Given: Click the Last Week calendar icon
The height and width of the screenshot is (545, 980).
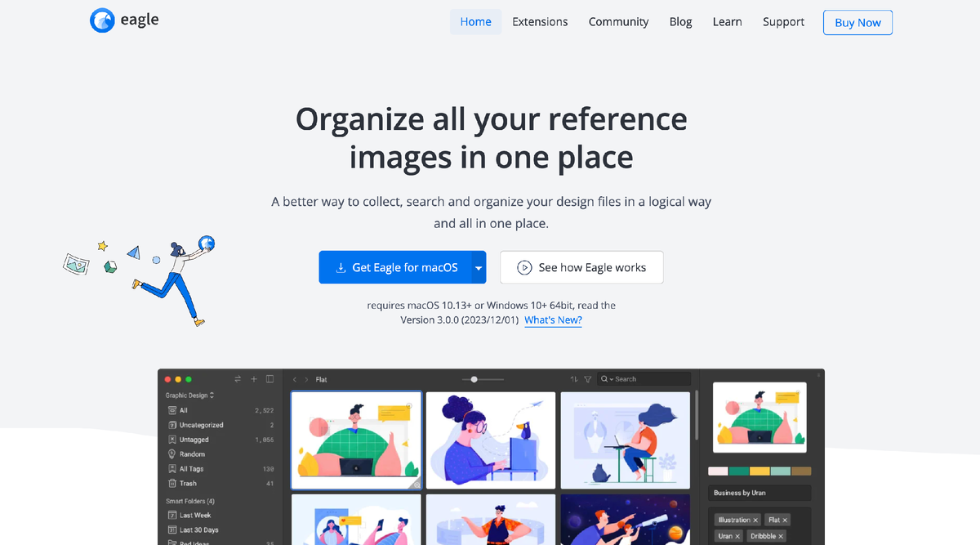Looking at the screenshot, I should (x=171, y=516).
